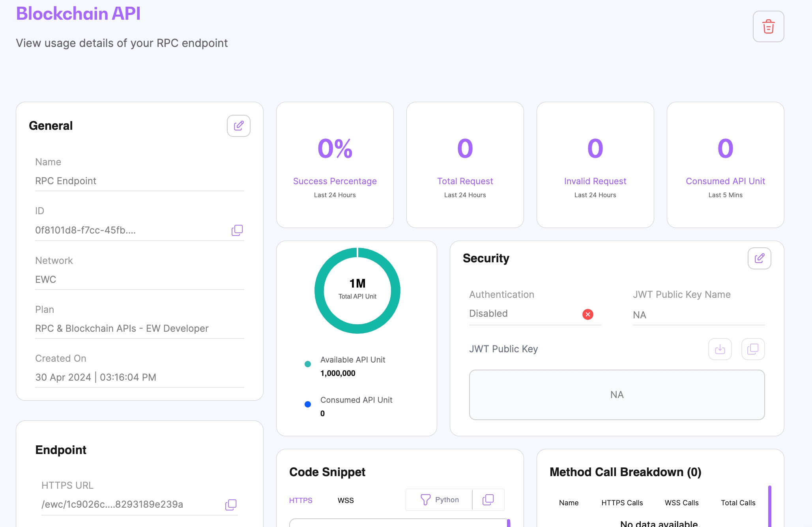Click the Consumed API Unit card

point(726,165)
